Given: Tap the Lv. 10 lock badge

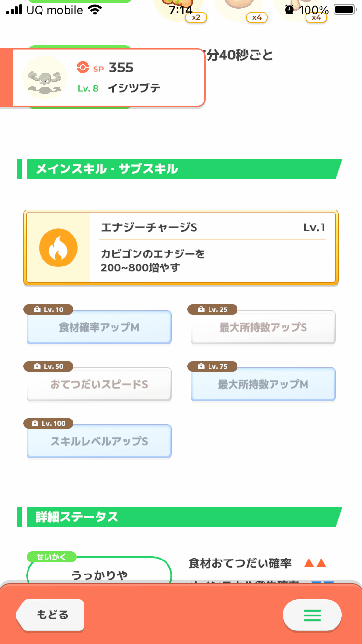Looking at the screenshot, I should 48,309.
